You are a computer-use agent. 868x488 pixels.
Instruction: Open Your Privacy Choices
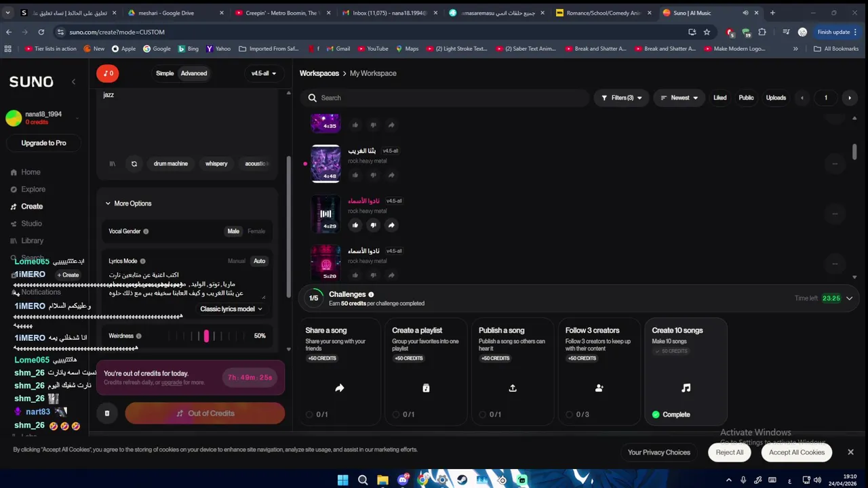pyautogui.click(x=658, y=453)
